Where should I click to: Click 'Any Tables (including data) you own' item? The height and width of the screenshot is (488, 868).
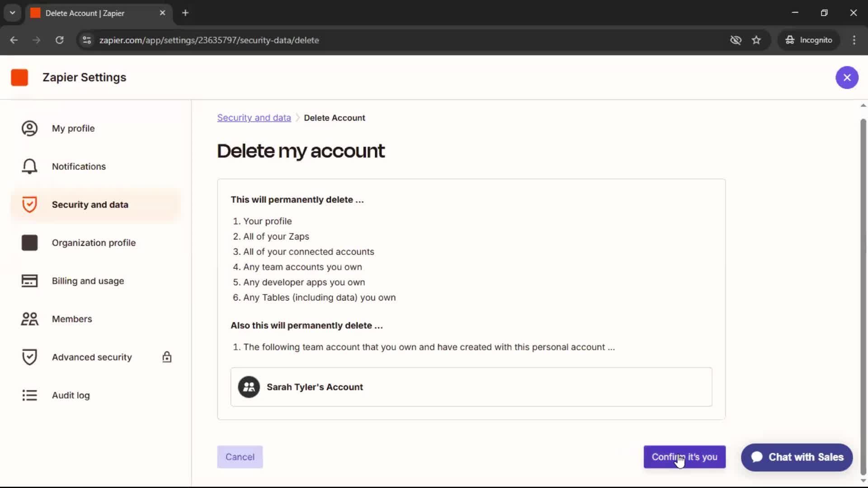pos(320,297)
